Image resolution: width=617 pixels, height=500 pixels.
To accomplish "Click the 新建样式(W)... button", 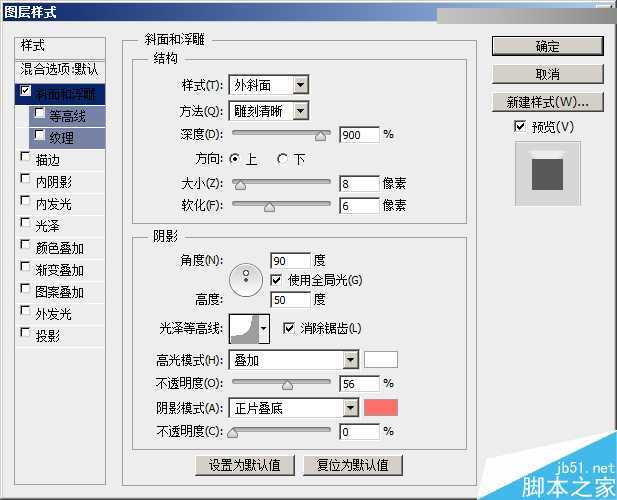I will coord(547,102).
